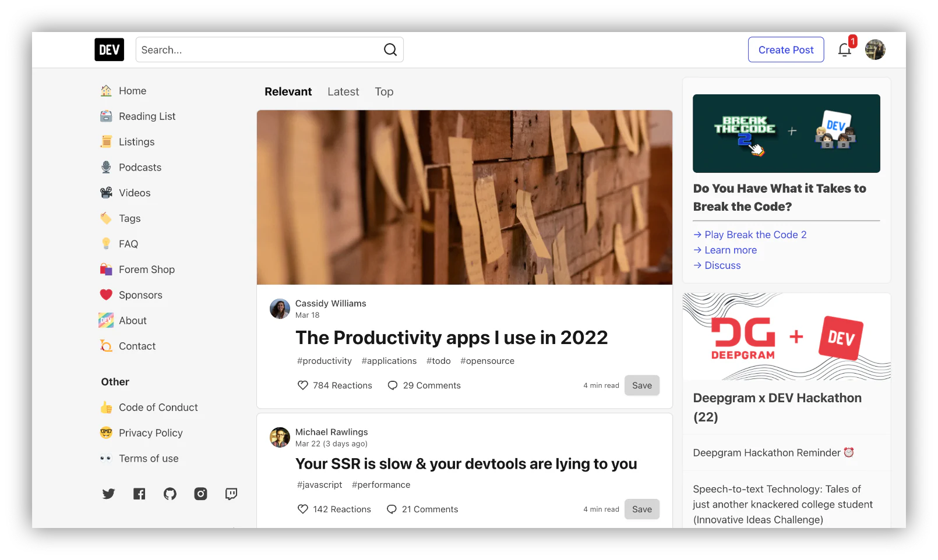
Task: Click Michael Rawlings' avatar
Action: pos(280,437)
